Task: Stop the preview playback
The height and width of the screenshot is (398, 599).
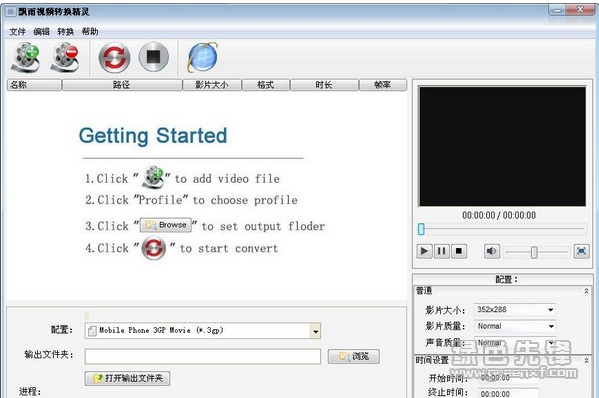Action: 459,251
